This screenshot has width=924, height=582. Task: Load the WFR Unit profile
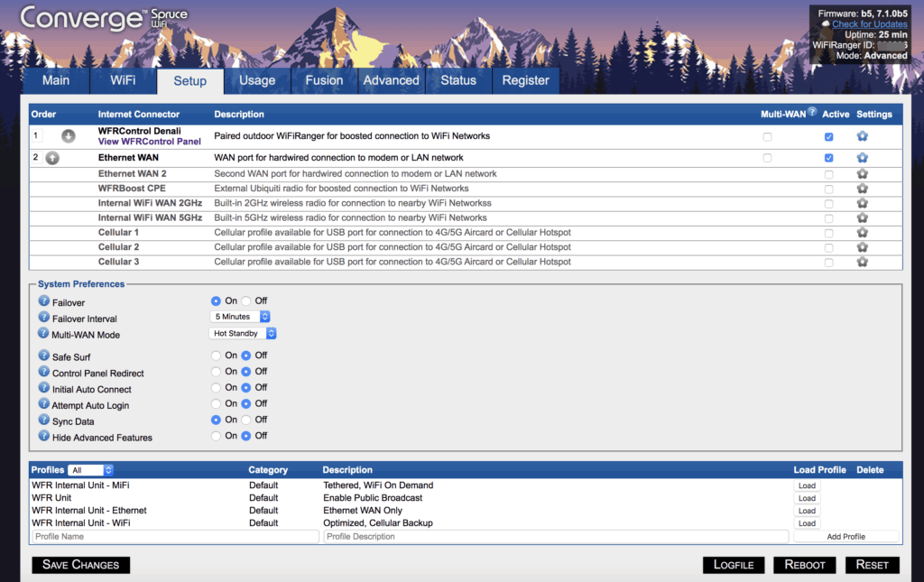pyautogui.click(x=807, y=498)
